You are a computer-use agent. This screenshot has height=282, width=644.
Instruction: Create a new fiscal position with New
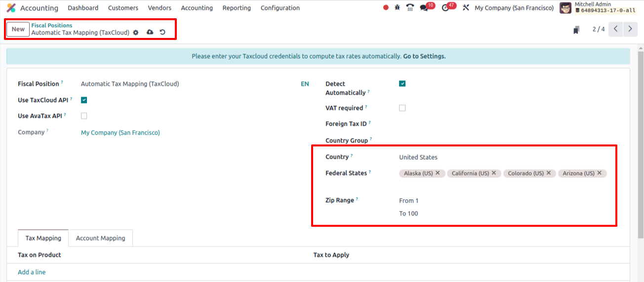pyautogui.click(x=18, y=29)
